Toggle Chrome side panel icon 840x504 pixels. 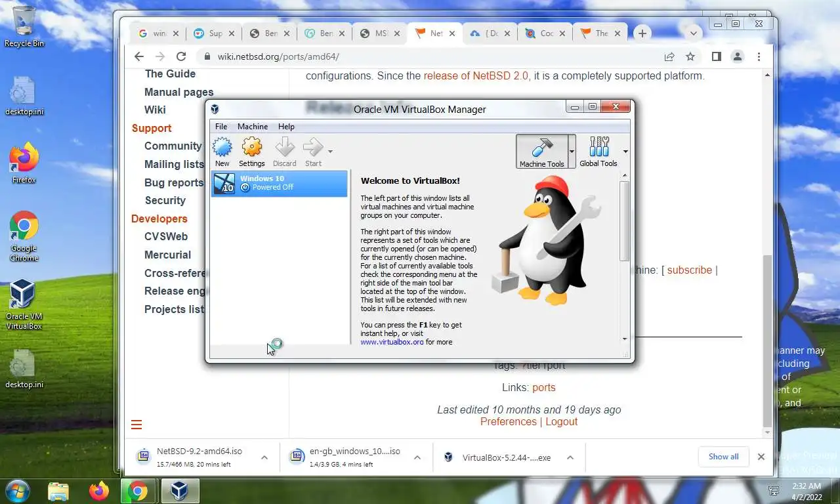716,56
